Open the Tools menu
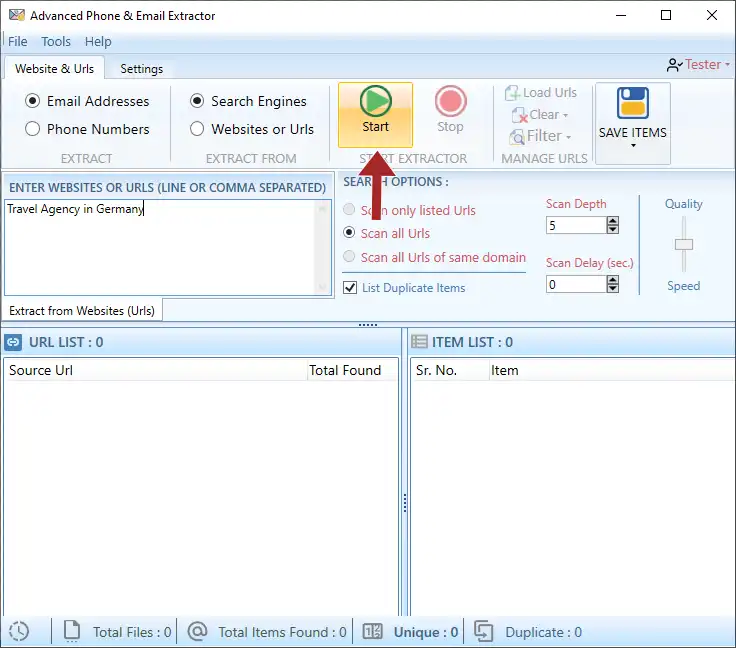 click(56, 42)
